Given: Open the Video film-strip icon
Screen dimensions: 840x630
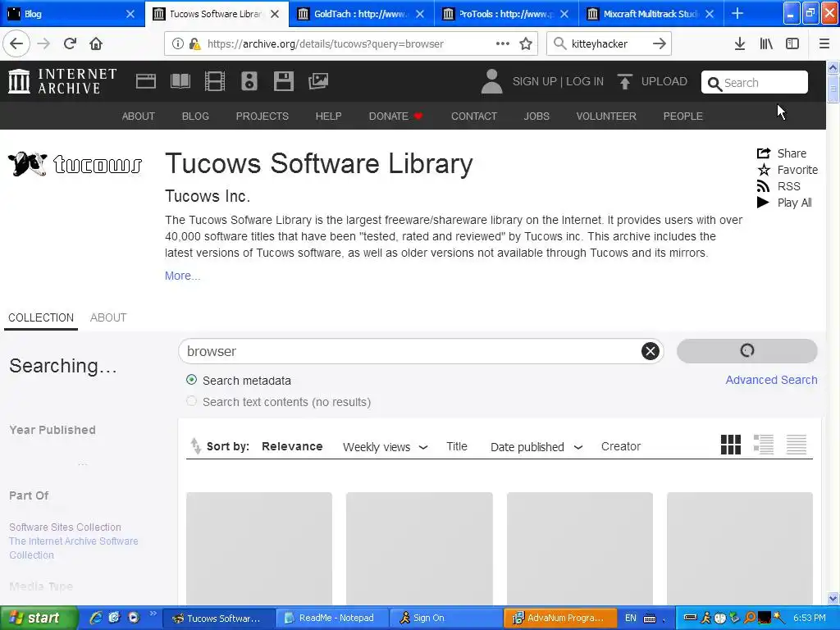Looking at the screenshot, I should pyautogui.click(x=215, y=81).
